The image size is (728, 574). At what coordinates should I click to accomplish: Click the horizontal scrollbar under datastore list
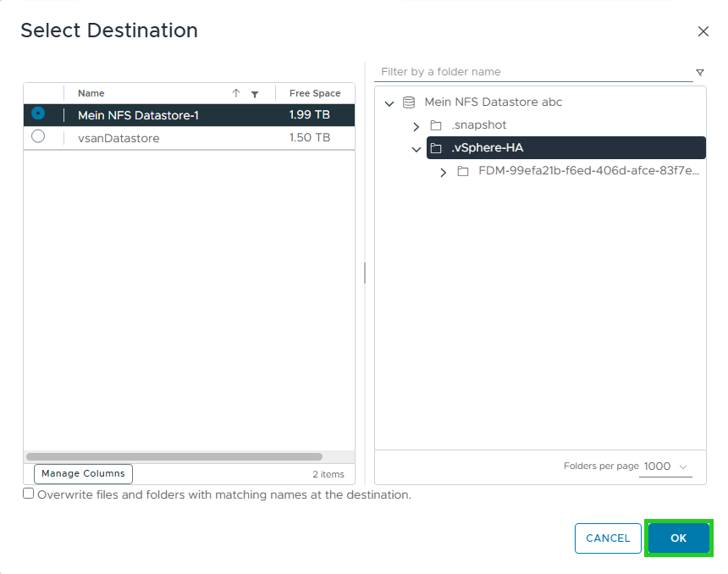174,456
